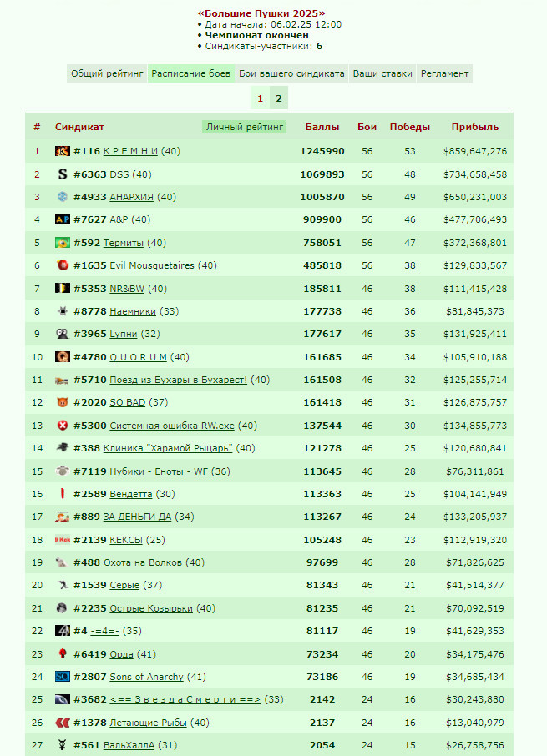This screenshot has width=547, height=756.
Task: Click the Sons of Anarchy SOA icon
Action: coord(63,677)
